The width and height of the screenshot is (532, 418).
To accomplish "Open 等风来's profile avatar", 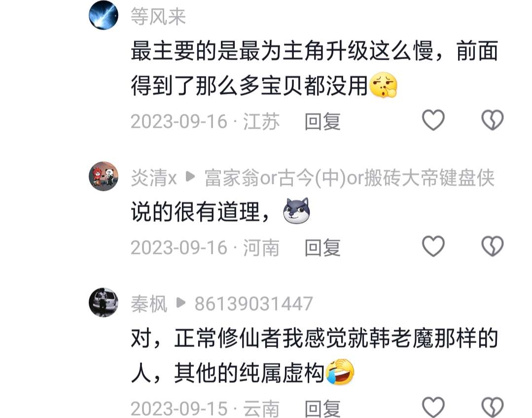I will click(104, 15).
